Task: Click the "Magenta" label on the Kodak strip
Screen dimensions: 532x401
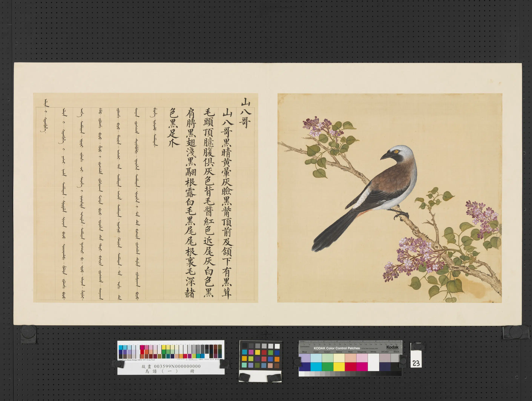Action: [x=362, y=352]
